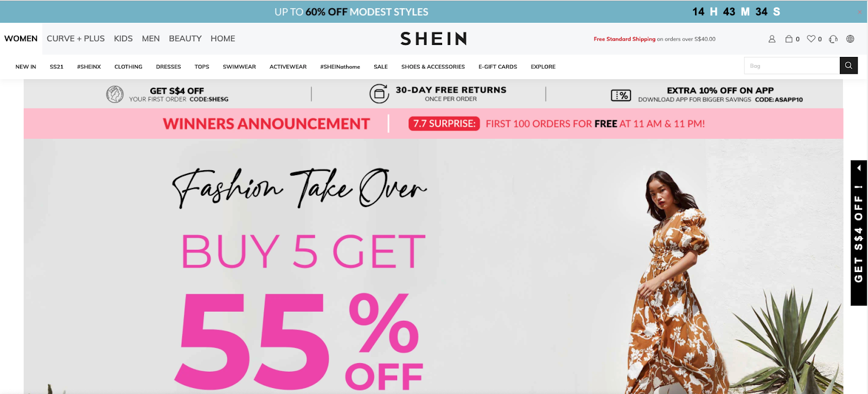Click the SHEIN logo

[433, 39]
